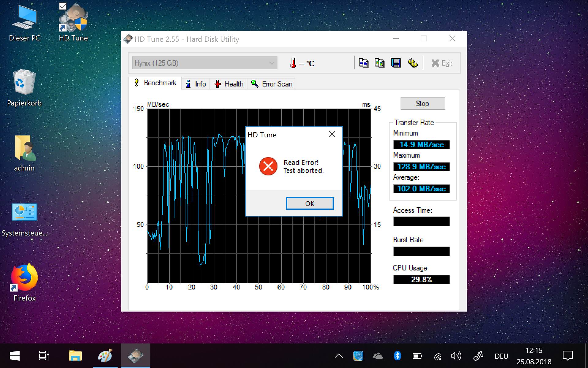The width and height of the screenshot is (588, 368).
Task: Click the red error icon in dialog
Action: (268, 166)
